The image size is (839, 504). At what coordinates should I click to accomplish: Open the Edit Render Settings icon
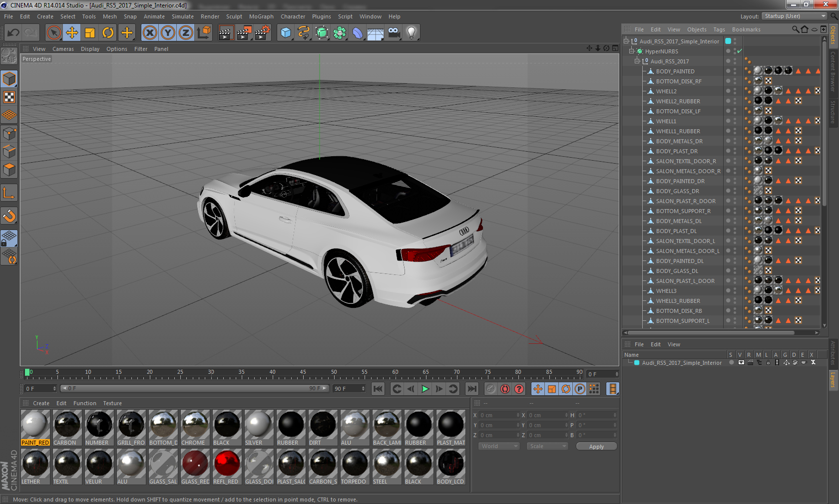pyautogui.click(x=263, y=33)
